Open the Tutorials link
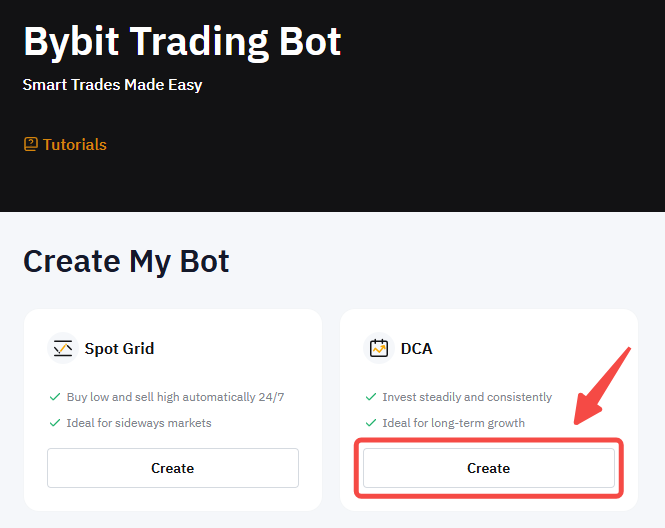This screenshot has height=528, width=665. tap(74, 144)
